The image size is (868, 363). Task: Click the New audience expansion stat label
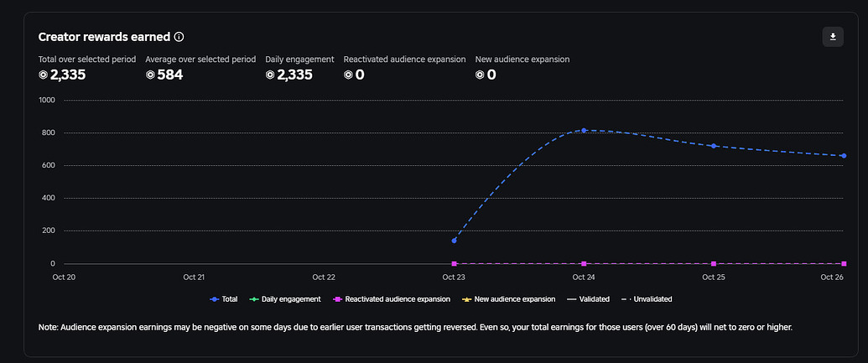[522, 60]
